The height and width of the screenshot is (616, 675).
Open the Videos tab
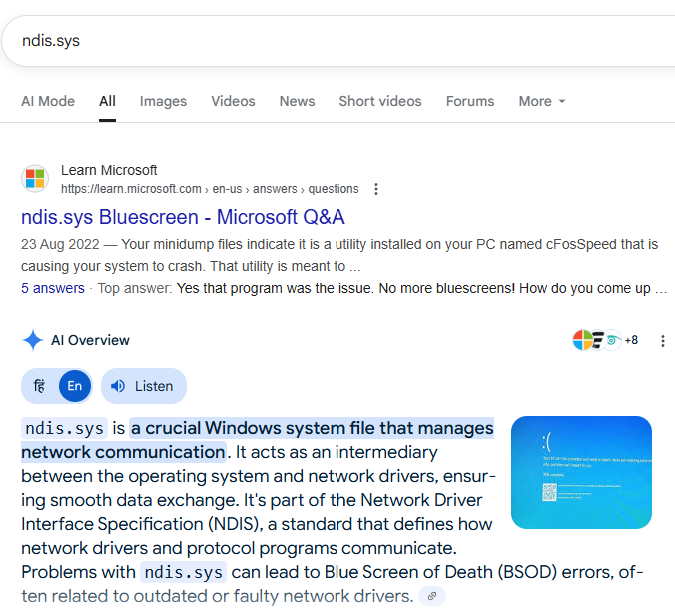(x=233, y=101)
